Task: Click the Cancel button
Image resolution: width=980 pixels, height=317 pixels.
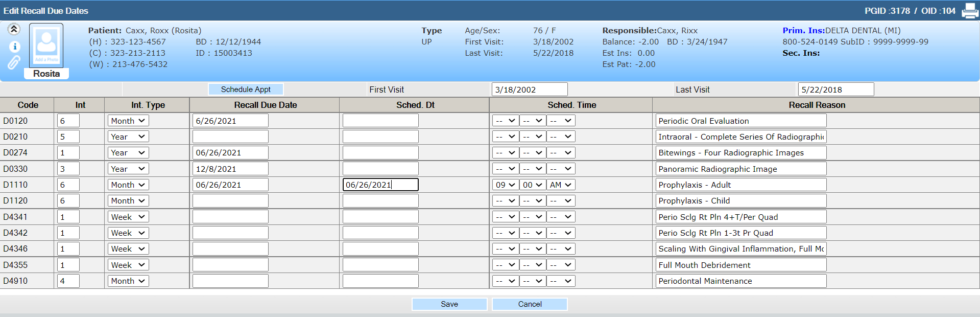Action: pyautogui.click(x=530, y=304)
